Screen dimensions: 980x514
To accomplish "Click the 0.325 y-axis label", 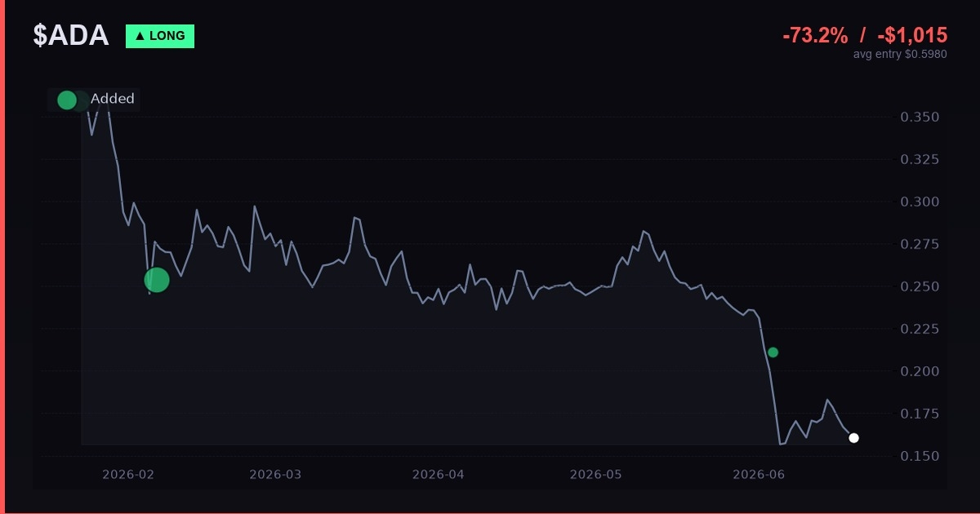I will point(920,159).
